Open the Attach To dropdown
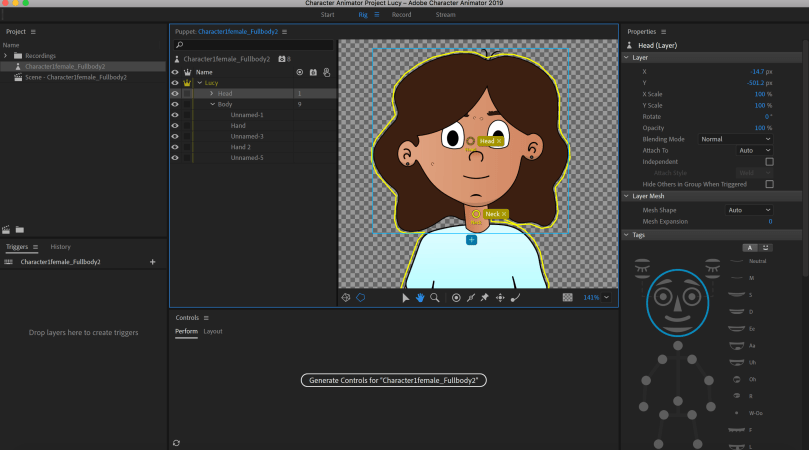Viewport: 809px width, 450px height. tap(754, 151)
